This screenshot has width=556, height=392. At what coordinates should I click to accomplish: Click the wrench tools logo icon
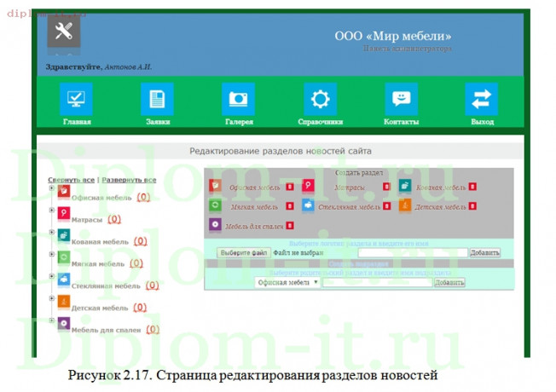[64, 32]
